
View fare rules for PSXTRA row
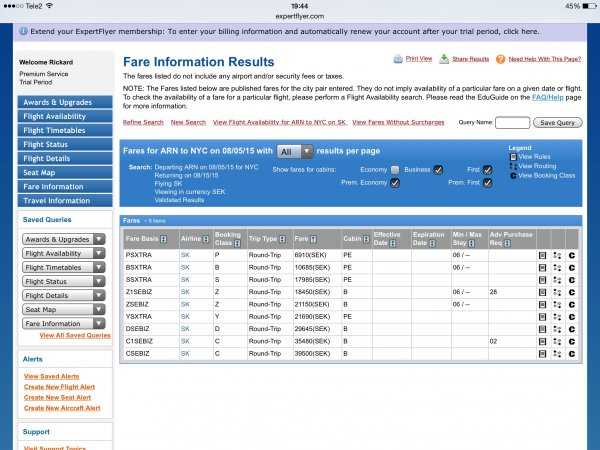[x=541, y=256]
